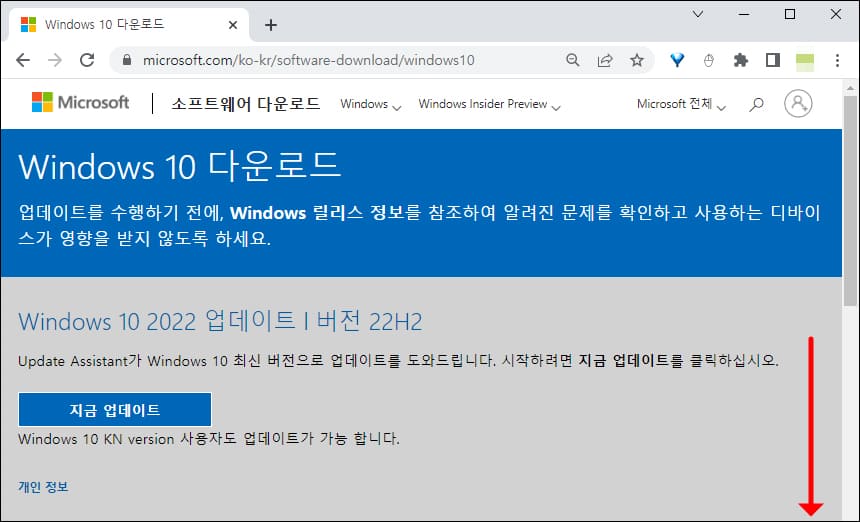
Task: Click the Windows 10 2022 업데이트 heading
Action: coord(220,321)
